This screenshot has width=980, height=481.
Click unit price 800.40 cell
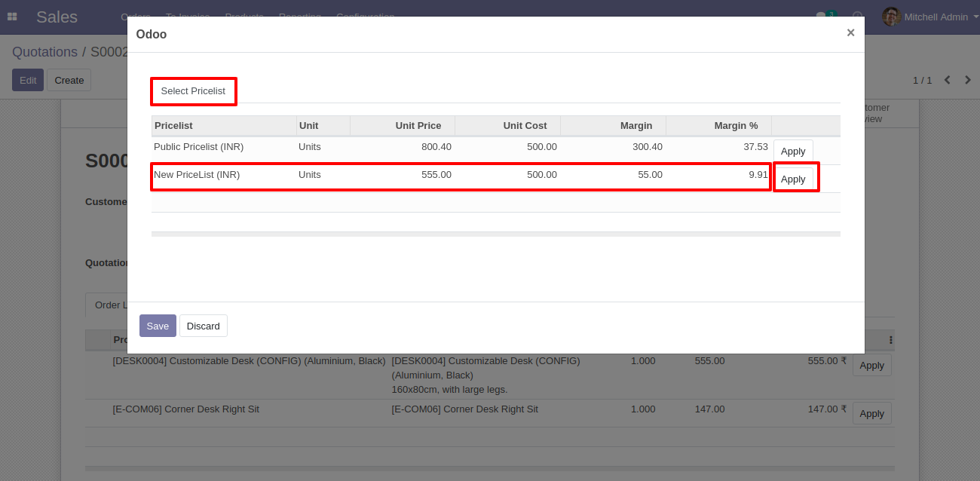[x=436, y=147]
